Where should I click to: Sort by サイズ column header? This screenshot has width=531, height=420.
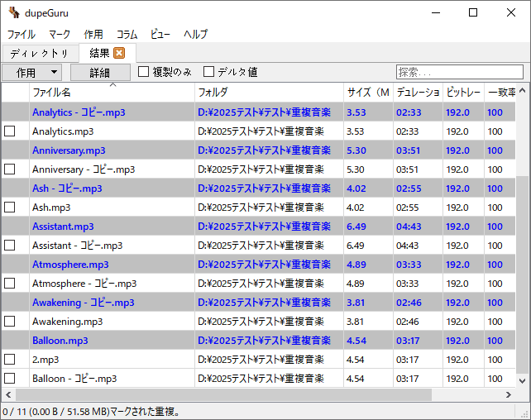coord(367,93)
